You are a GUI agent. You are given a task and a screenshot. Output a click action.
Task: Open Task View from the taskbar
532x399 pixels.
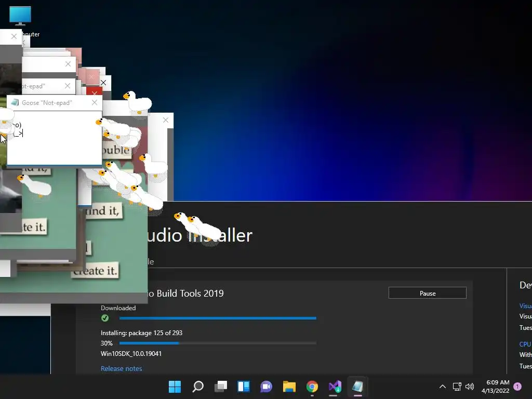tap(220, 387)
